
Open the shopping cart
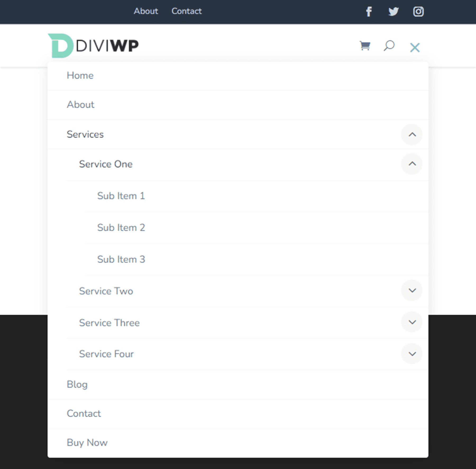[x=365, y=46]
